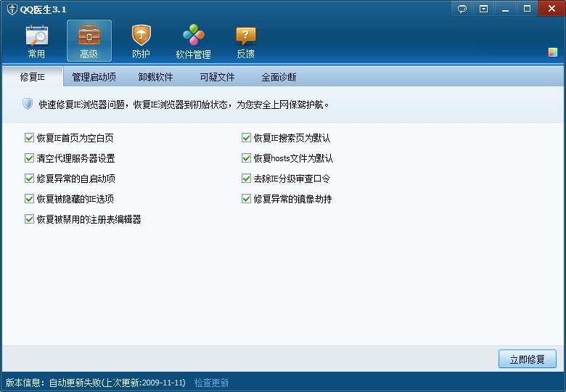Open the title bar dropdown menu icon

coord(484,9)
